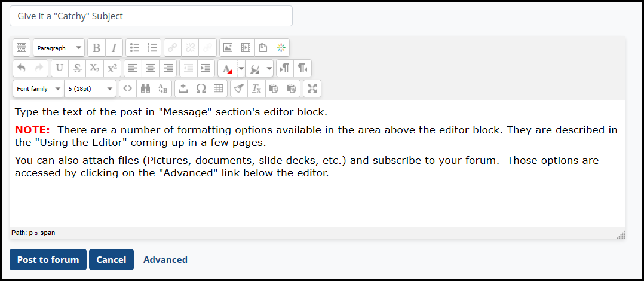The image size is (644, 281).
Task: Apply the unordered bullet list
Action: [x=135, y=48]
